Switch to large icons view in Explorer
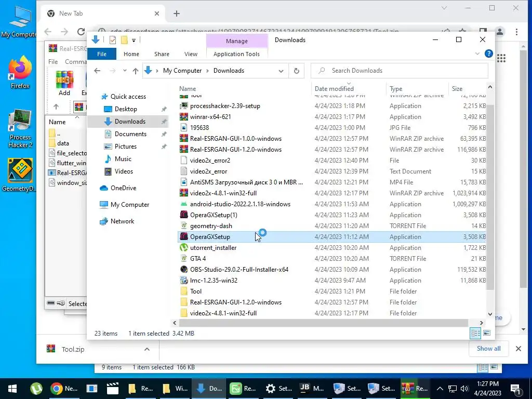 tap(486, 333)
